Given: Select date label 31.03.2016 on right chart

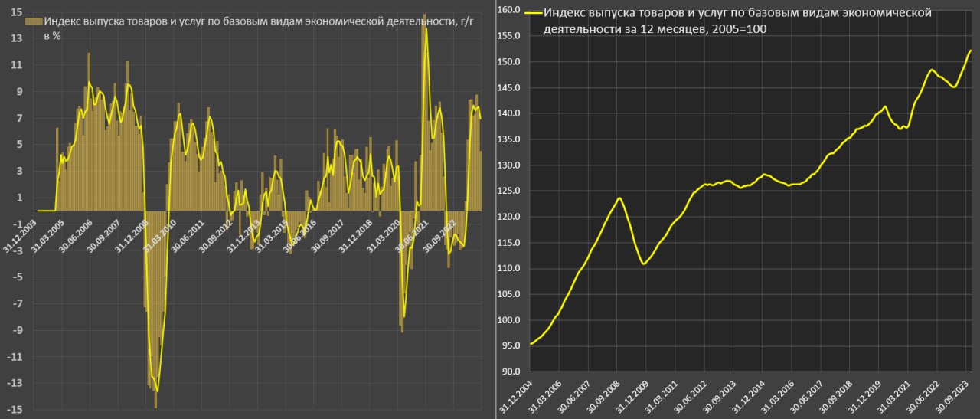Looking at the screenshot, I should tap(777, 398).
